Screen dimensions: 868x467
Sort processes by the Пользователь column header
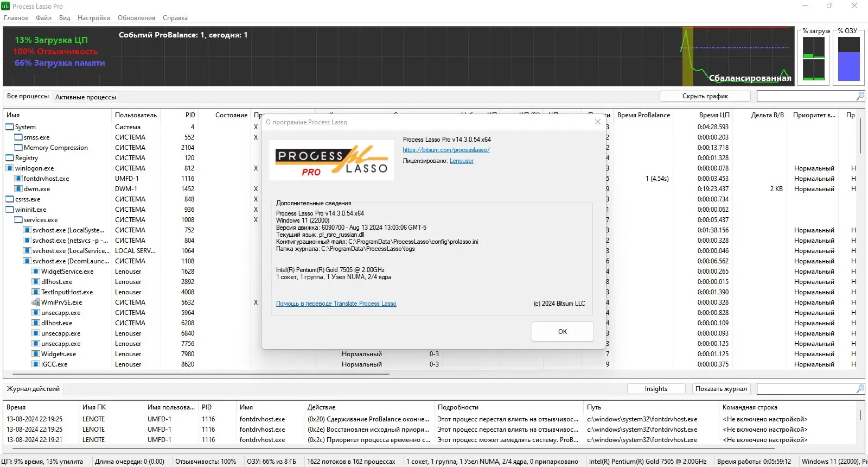pos(136,115)
